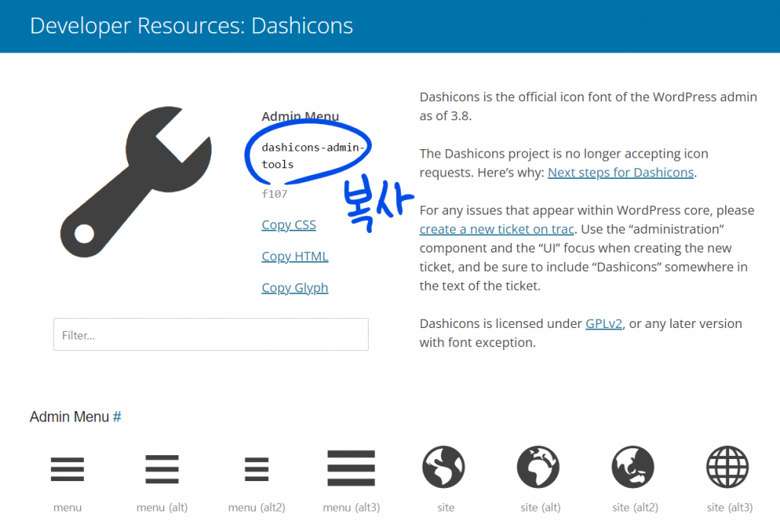This screenshot has height=532, width=780.
Task: Select the menu (alt) dashicon
Action: (x=161, y=469)
